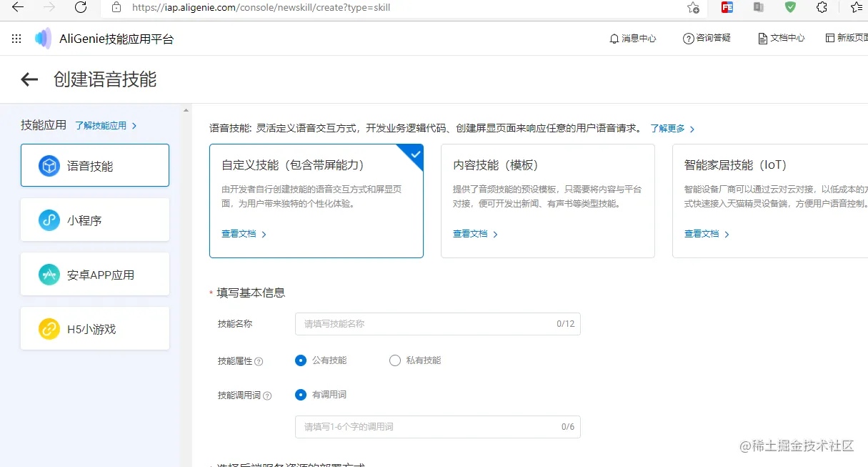Image resolution: width=868 pixels, height=467 pixels.
Task: Open the green shield extension
Action: (x=790, y=7)
